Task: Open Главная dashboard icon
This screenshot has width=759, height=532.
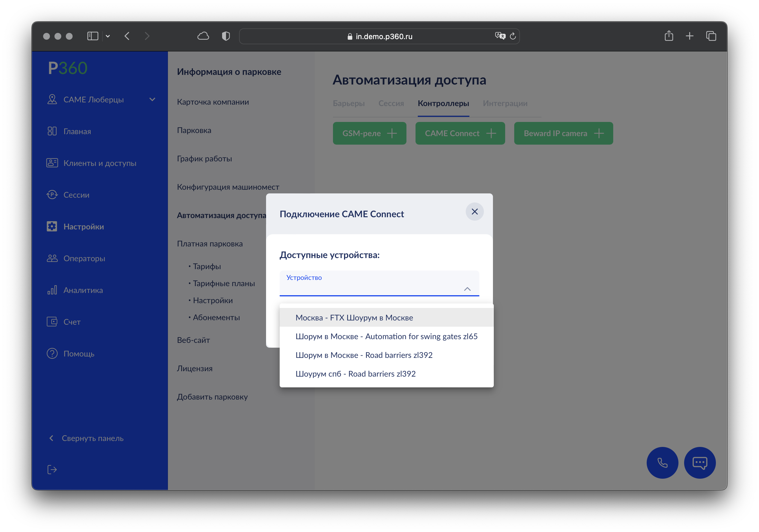Action: tap(52, 131)
